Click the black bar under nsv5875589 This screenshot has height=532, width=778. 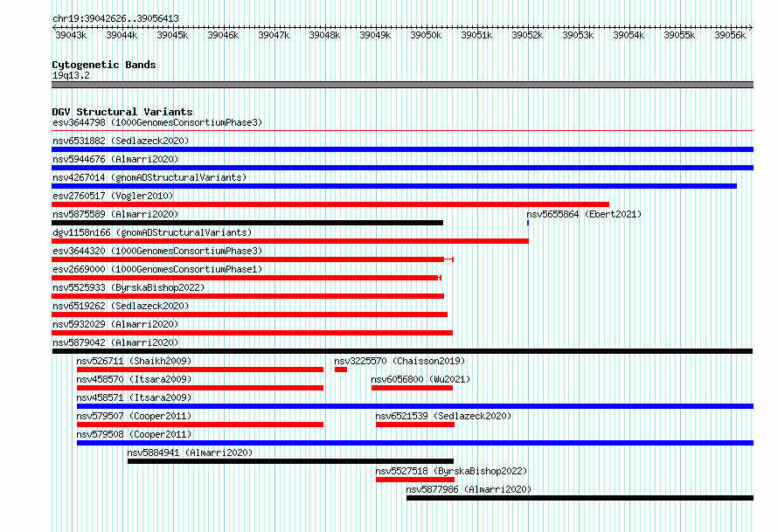(247, 223)
